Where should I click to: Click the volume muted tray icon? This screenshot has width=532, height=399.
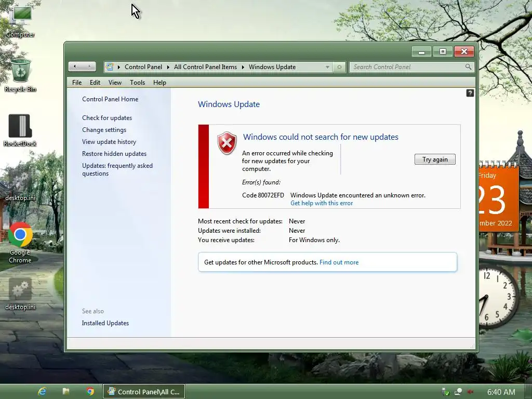click(x=470, y=392)
